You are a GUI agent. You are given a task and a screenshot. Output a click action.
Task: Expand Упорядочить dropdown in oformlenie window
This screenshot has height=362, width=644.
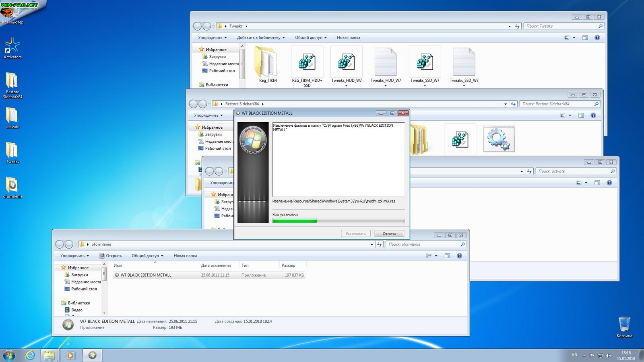[x=74, y=256]
